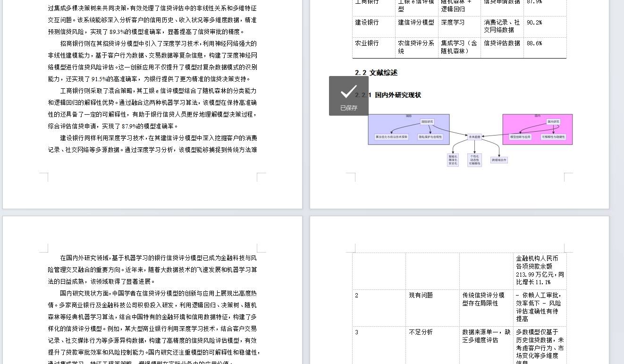The image size is (624, 364).
Task: Click the 可解释性与稳健性 diagram node
Action: click(x=553, y=137)
